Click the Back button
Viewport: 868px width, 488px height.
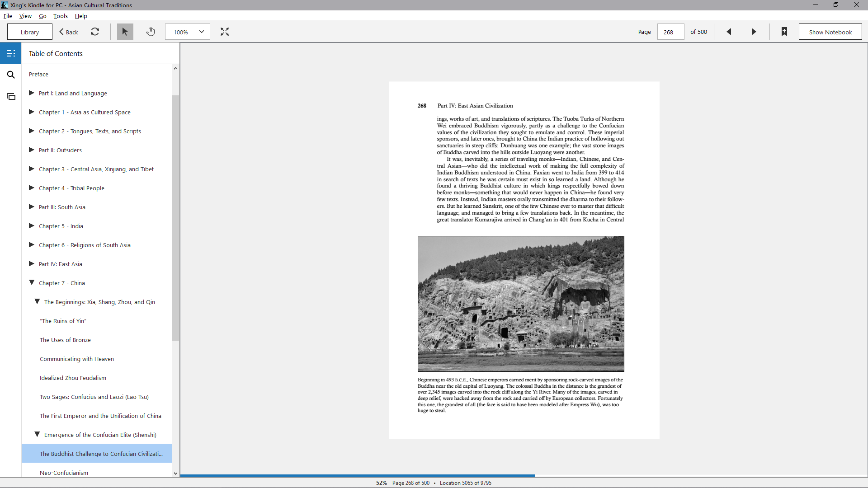[x=69, y=32]
